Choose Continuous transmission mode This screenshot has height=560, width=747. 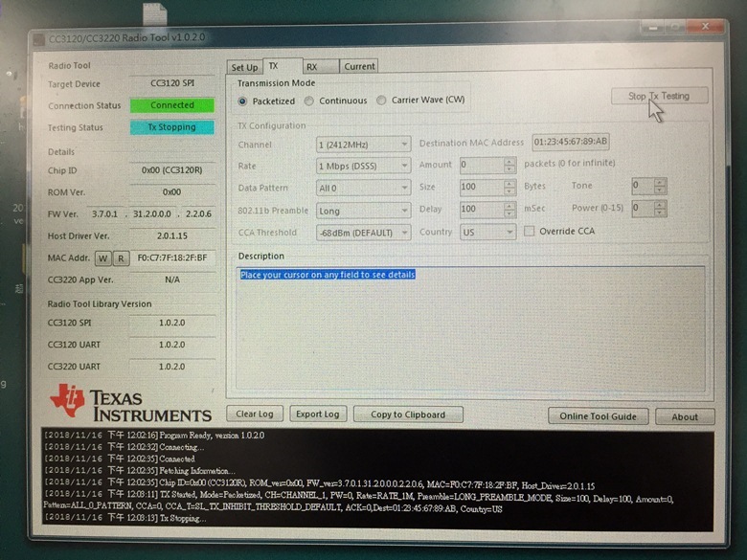coord(336,101)
